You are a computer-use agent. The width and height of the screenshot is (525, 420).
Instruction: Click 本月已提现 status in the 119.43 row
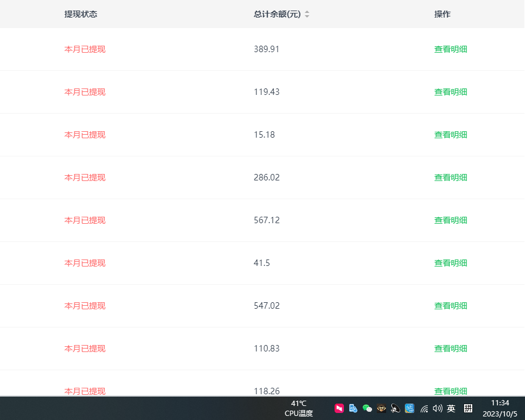(85, 92)
